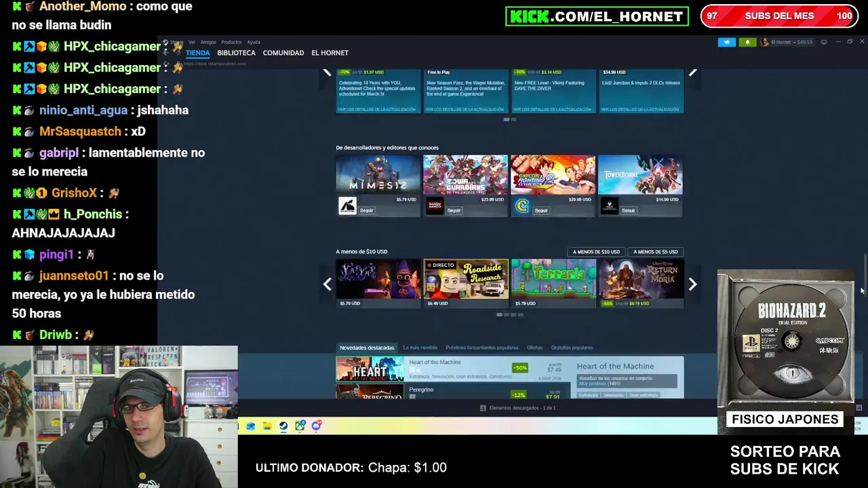Open the Terraria game thumbnail
This screenshot has height=488, width=868.
pyautogui.click(x=553, y=279)
